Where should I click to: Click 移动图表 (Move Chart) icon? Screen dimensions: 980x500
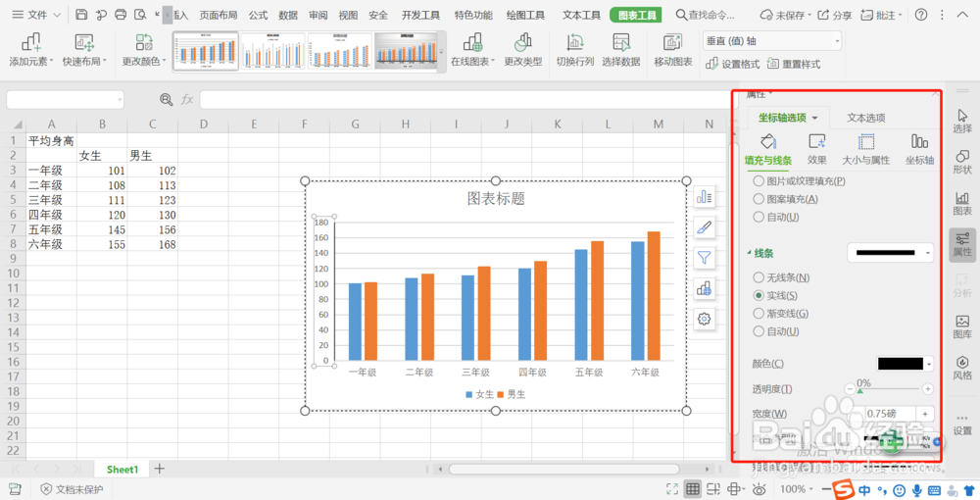click(673, 50)
